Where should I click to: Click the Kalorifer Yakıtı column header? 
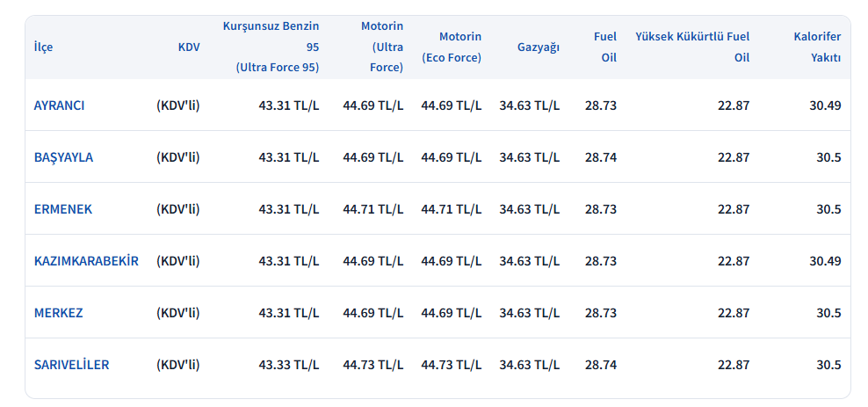point(817,47)
